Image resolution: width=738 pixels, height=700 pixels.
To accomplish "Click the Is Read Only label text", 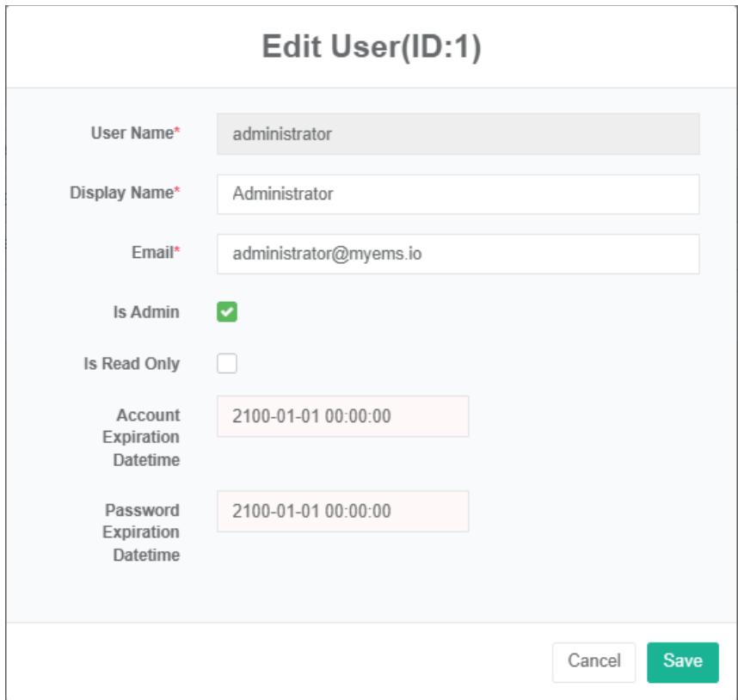I will point(132,364).
